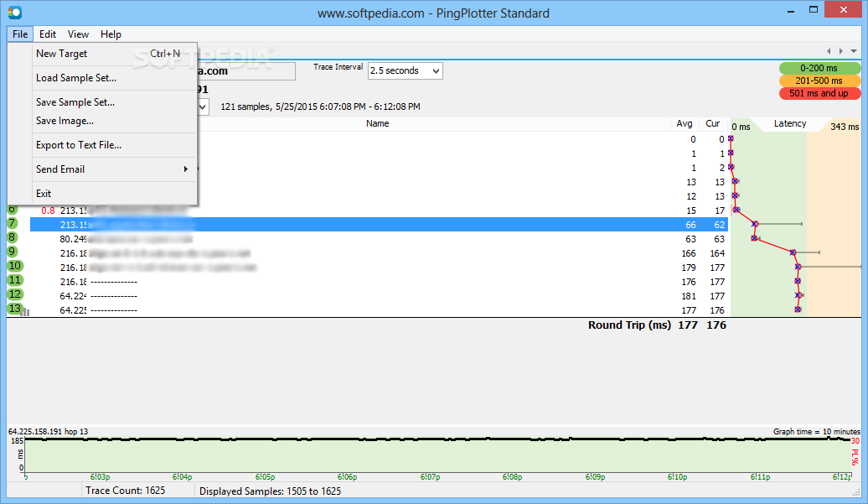Click the 0 ms latency scale label

(x=741, y=127)
